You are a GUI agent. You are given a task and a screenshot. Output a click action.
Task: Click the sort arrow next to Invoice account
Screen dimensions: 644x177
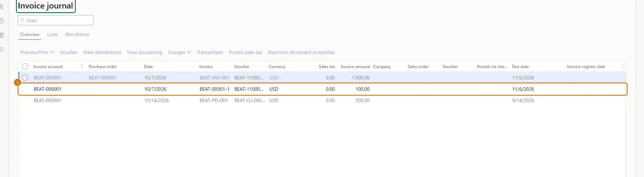[82, 67]
